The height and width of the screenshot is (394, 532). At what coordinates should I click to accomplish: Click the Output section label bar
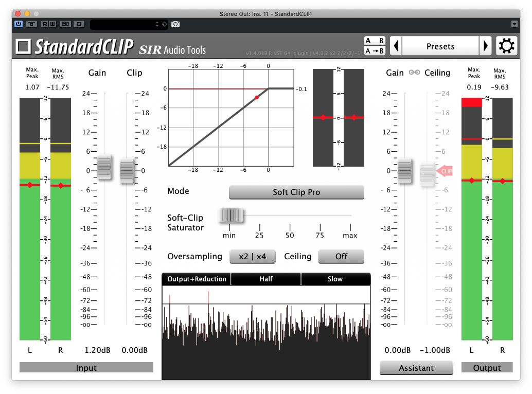tap(487, 368)
